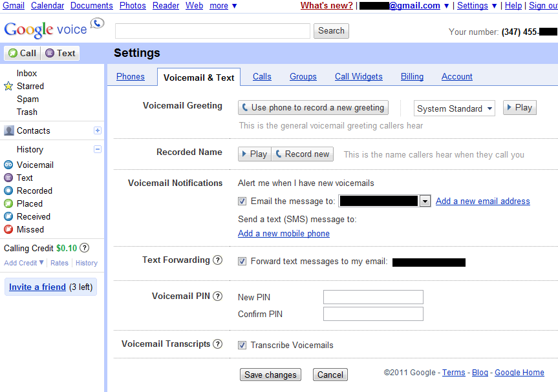The image size is (558, 392).
Task: Open Calling Credit help question mark
Action: click(84, 248)
